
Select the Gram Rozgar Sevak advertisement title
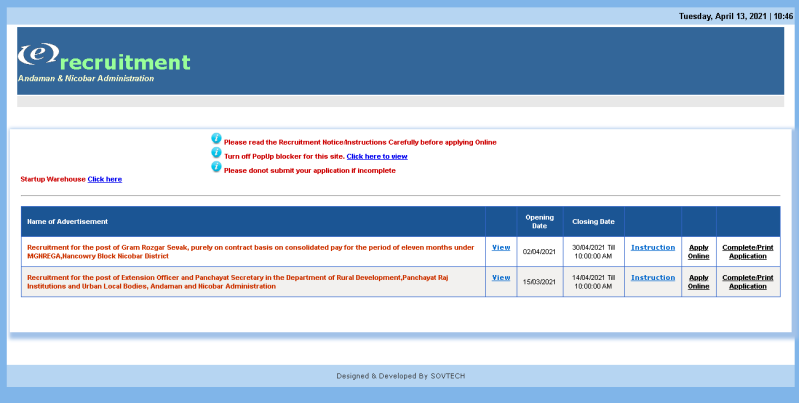[250, 251]
